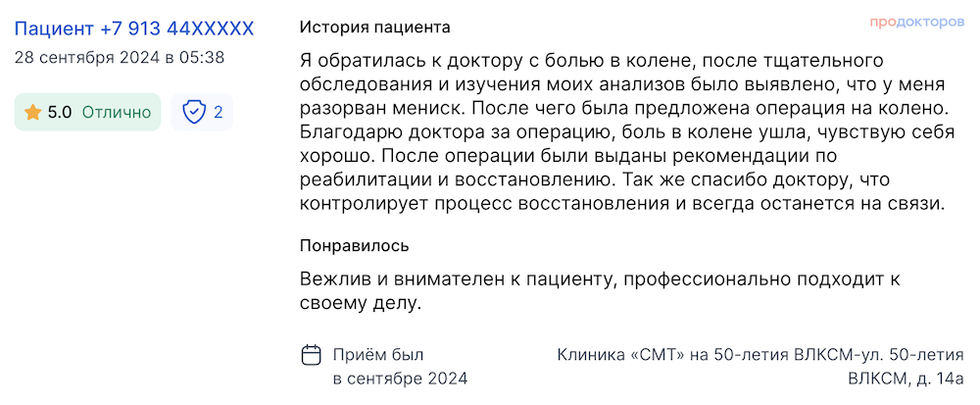Image resolution: width=980 pixels, height=405 pixels.
Task: Click the Вежлив и внимателен к пациенту text
Action: point(456,279)
